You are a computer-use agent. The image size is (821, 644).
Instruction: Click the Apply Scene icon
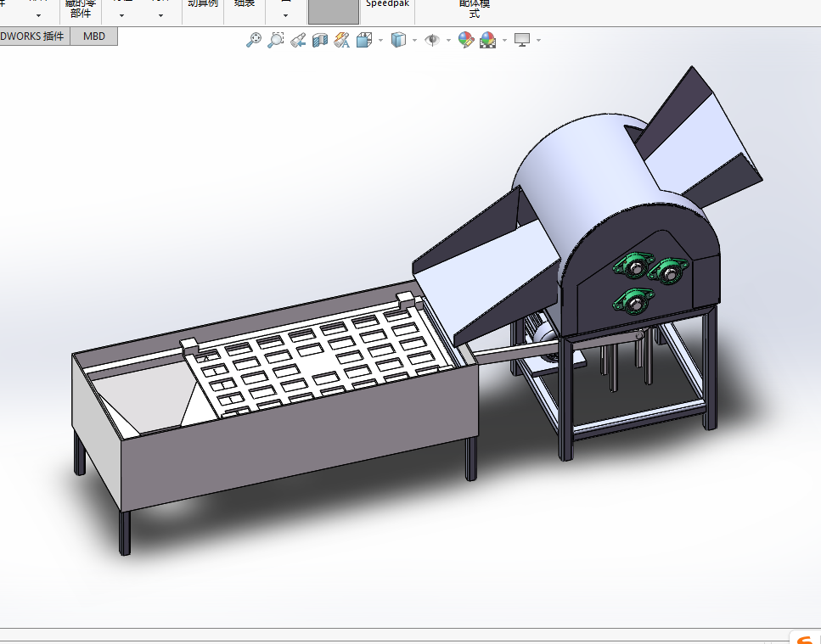488,40
